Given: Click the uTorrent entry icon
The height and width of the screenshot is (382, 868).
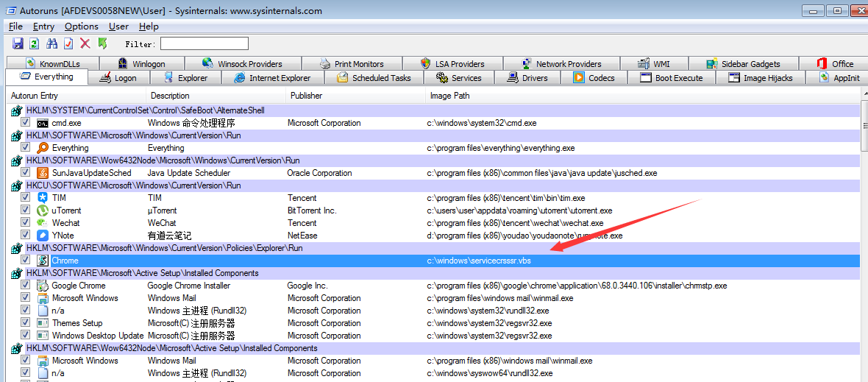Looking at the screenshot, I should (43, 211).
